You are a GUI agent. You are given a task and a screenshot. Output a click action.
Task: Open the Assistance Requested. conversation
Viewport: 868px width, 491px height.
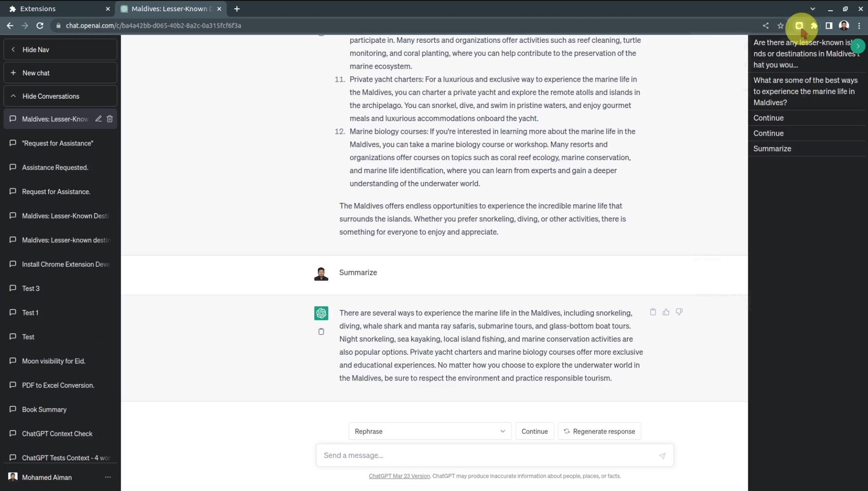point(60,167)
